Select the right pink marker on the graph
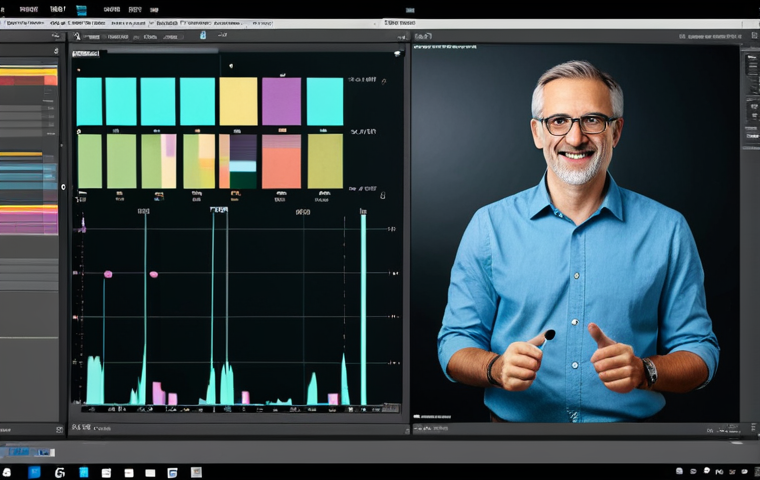This screenshot has height=480, width=760. click(x=154, y=274)
